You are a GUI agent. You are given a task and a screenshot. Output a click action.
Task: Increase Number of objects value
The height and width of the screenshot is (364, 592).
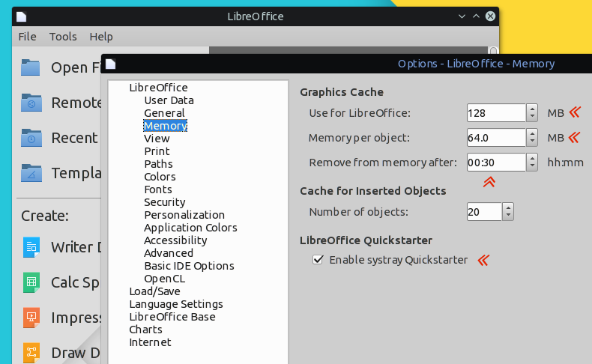click(x=508, y=207)
